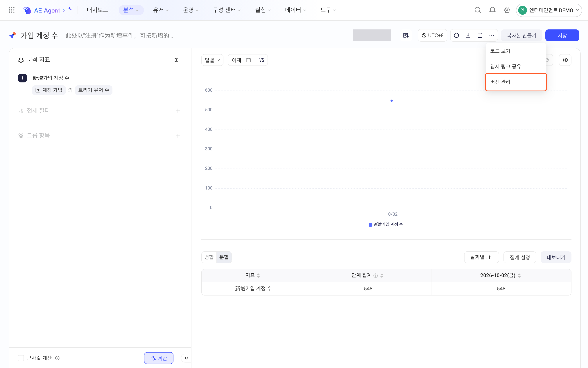Add a global filter with plus
This screenshot has width=588, height=368.
click(178, 111)
